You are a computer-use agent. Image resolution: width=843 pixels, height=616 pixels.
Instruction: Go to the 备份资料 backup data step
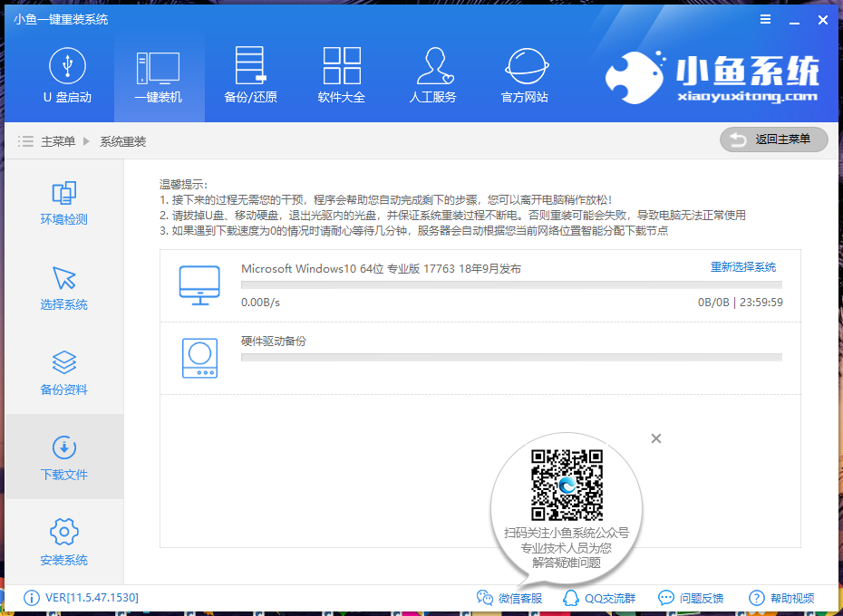[x=64, y=373]
